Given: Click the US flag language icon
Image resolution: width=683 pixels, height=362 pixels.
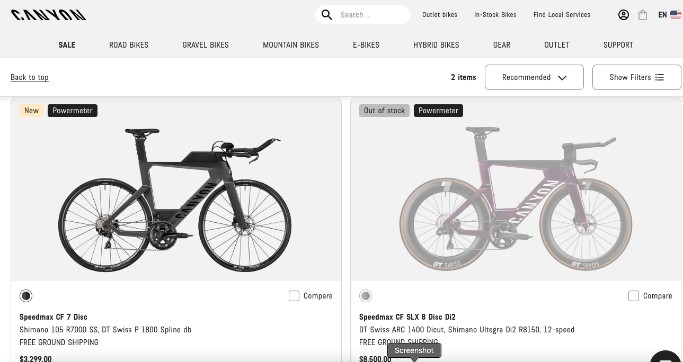Looking at the screenshot, I should [x=676, y=15].
